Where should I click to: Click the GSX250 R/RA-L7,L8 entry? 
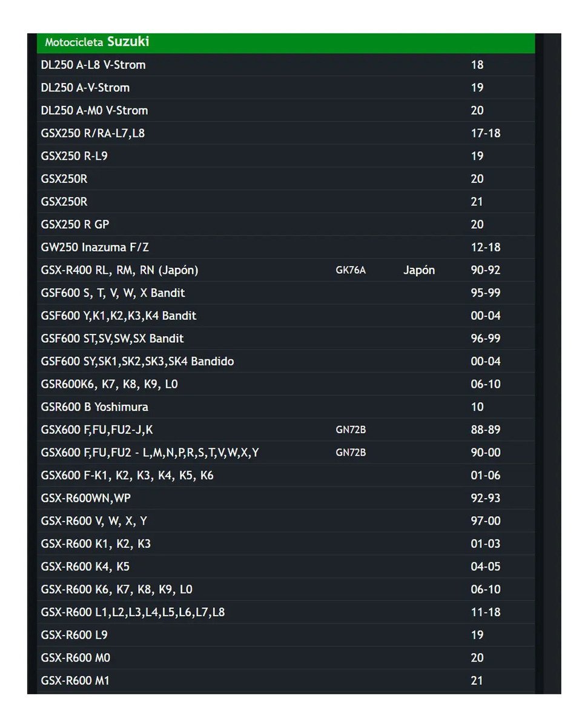(x=93, y=133)
